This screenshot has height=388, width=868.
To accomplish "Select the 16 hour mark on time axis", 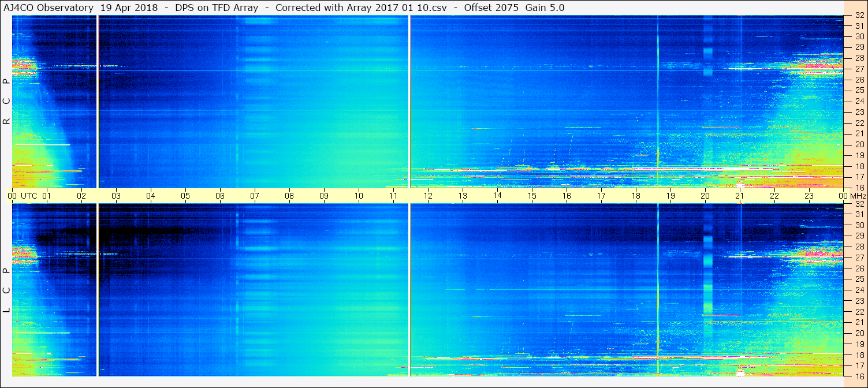I will [x=567, y=196].
